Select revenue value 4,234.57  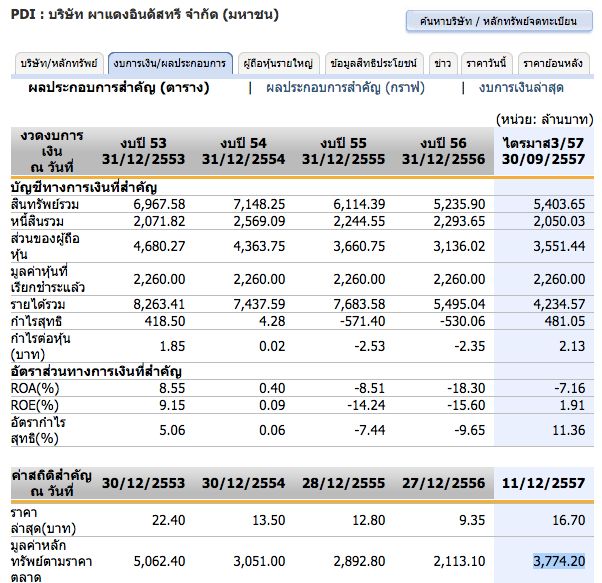[559, 304]
